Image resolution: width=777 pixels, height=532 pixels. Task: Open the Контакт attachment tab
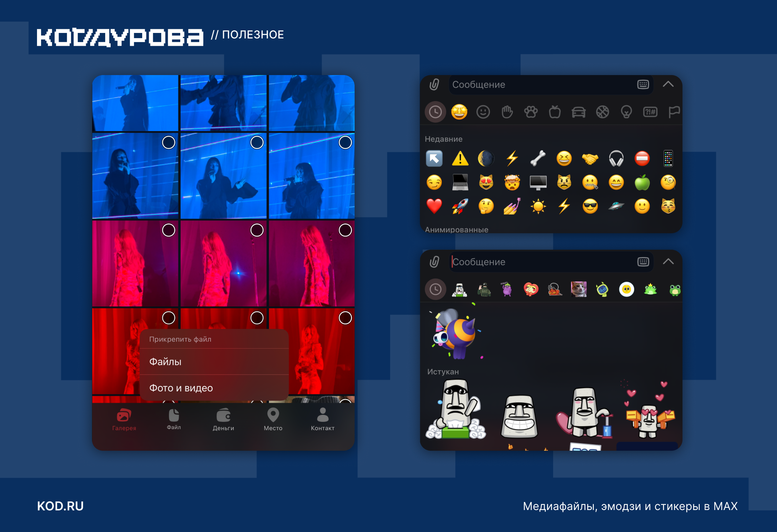tap(323, 420)
